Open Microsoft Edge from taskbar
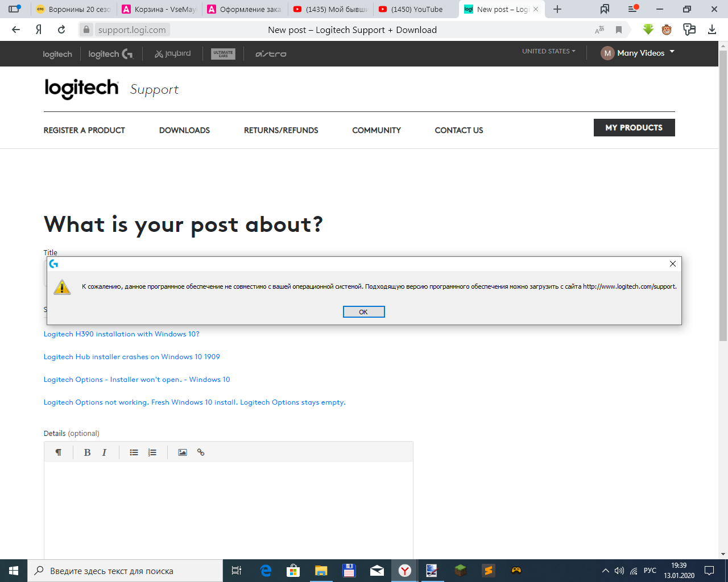 click(x=266, y=571)
